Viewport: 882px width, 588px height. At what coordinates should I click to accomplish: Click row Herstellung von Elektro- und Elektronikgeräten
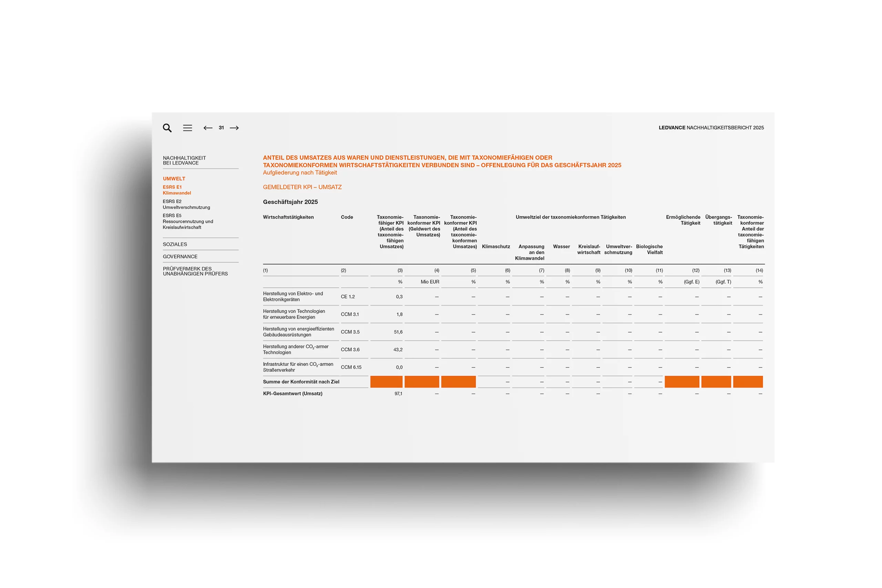click(293, 297)
